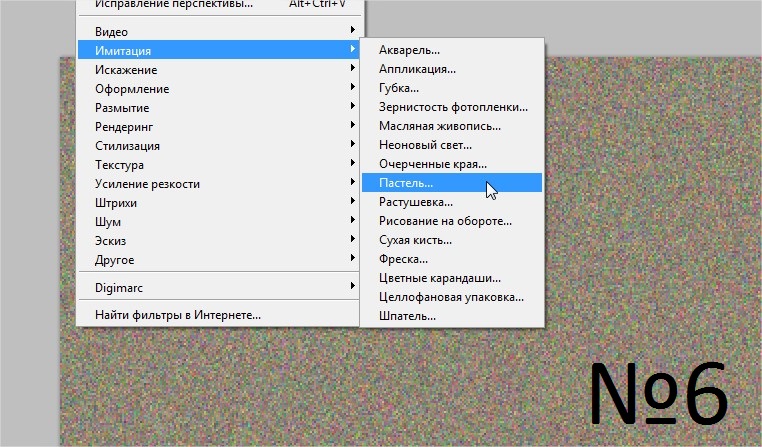Choose Зернистость фотопленки filter
Viewport: 762px width, 447px height.
tap(452, 106)
